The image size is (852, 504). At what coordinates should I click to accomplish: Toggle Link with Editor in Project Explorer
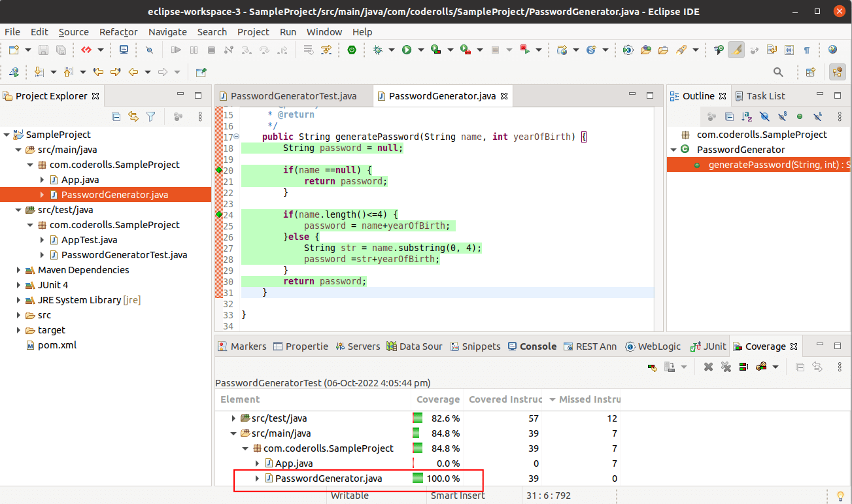[134, 116]
